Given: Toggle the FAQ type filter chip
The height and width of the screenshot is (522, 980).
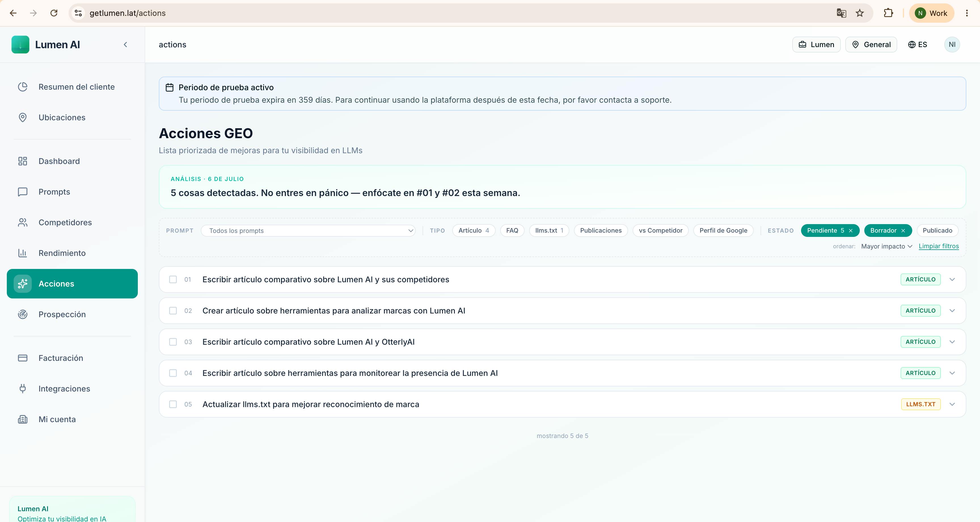Looking at the screenshot, I should [x=512, y=231].
